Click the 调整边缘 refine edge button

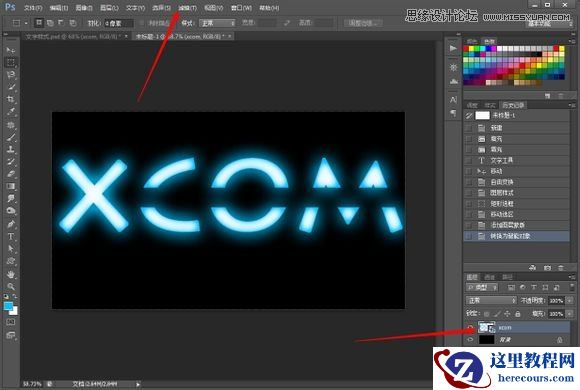tap(363, 23)
